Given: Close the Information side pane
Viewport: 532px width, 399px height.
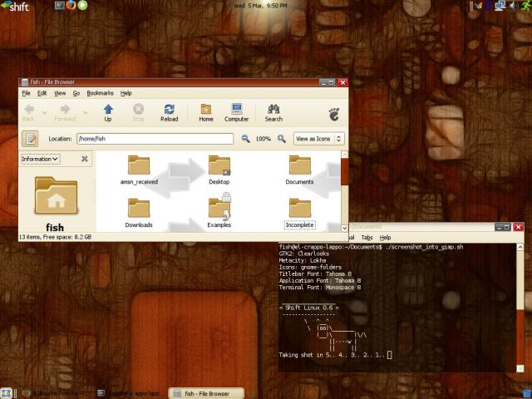Looking at the screenshot, I should (85, 159).
